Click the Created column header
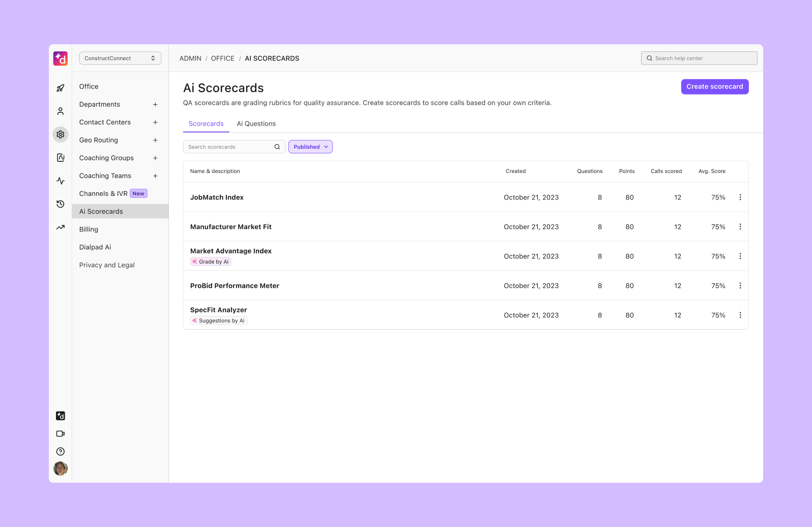The image size is (812, 527). pyautogui.click(x=515, y=171)
